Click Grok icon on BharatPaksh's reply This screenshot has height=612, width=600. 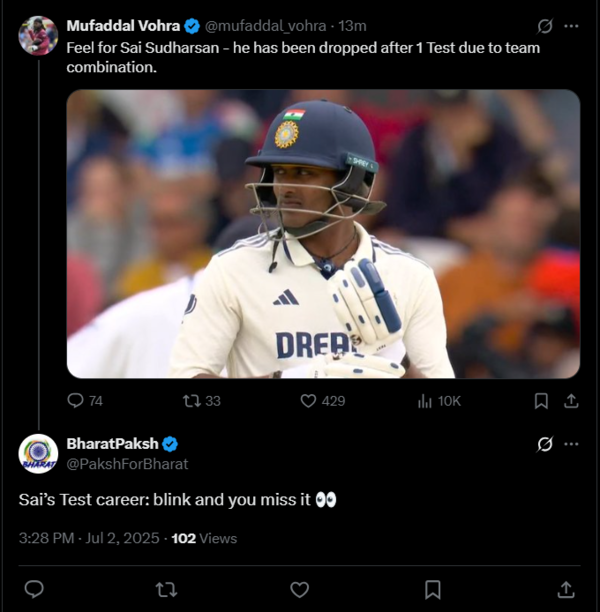point(545,444)
